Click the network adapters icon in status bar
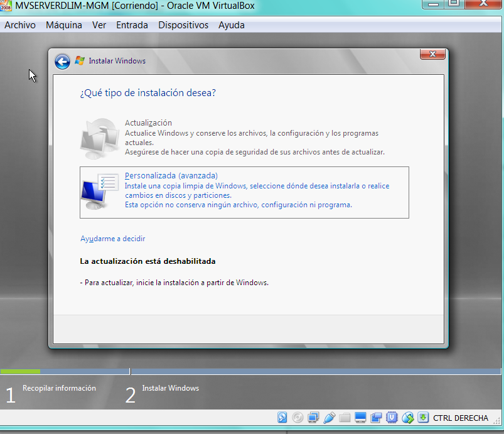 (x=314, y=417)
